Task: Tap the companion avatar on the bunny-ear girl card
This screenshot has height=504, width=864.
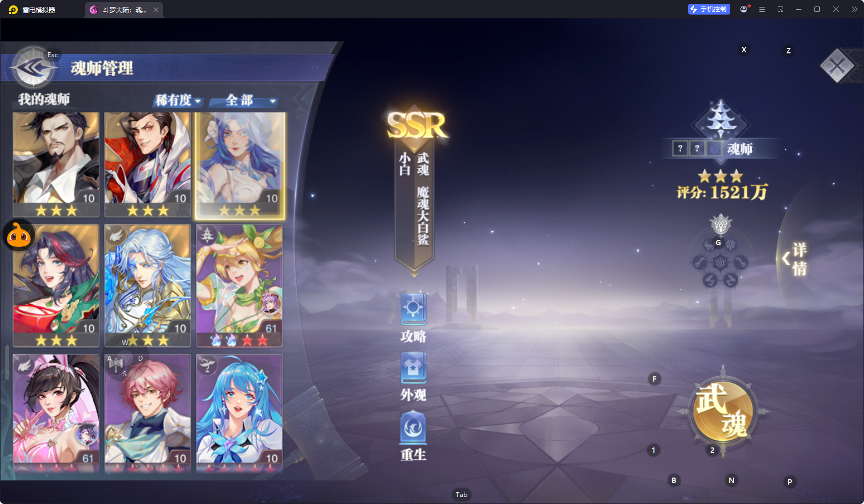Action: coord(87,433)
